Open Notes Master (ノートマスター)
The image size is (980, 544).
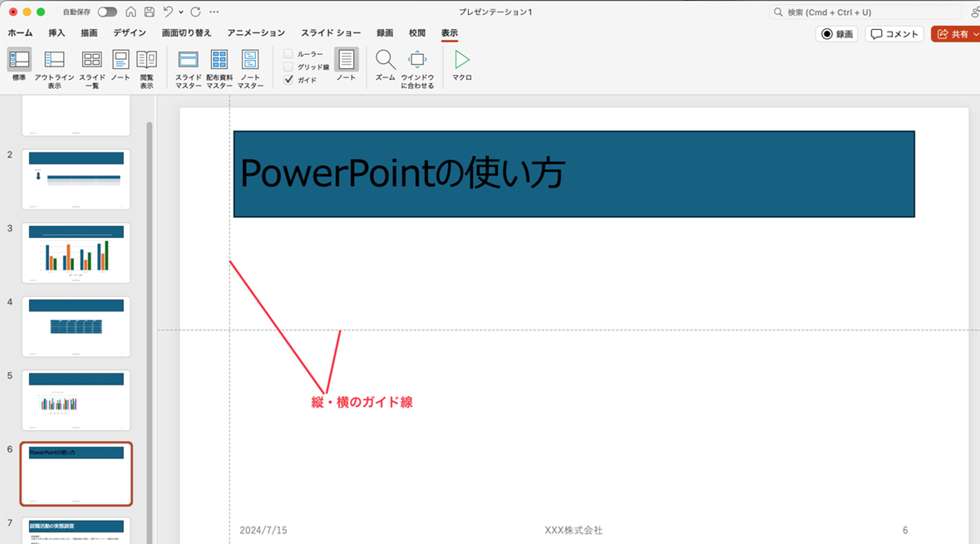[x=251, y=69]
